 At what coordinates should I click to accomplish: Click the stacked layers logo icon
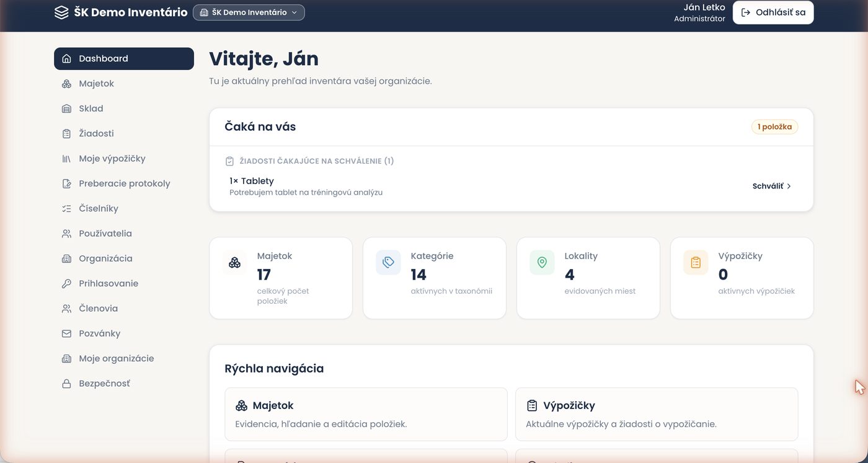(61, 12)
